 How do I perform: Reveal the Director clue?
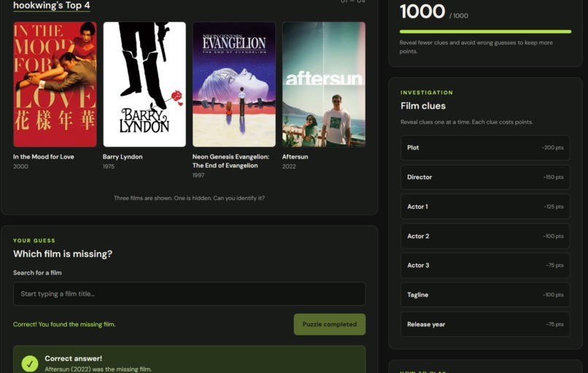pos(485,177)
